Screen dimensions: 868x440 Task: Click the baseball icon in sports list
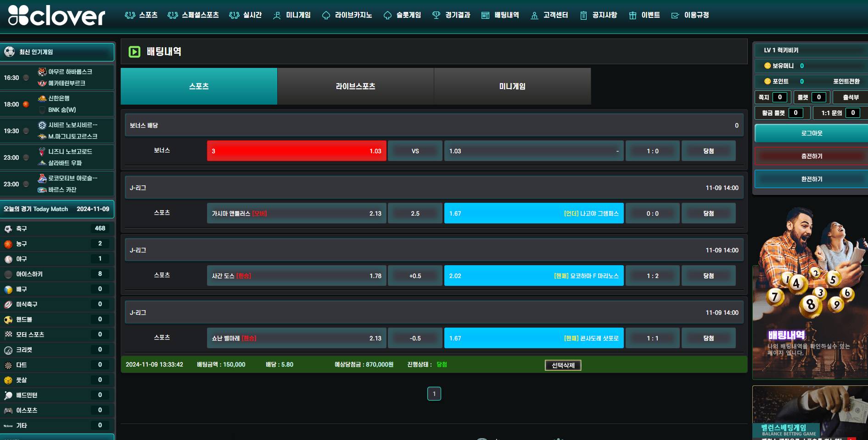(x=8, y=259)
